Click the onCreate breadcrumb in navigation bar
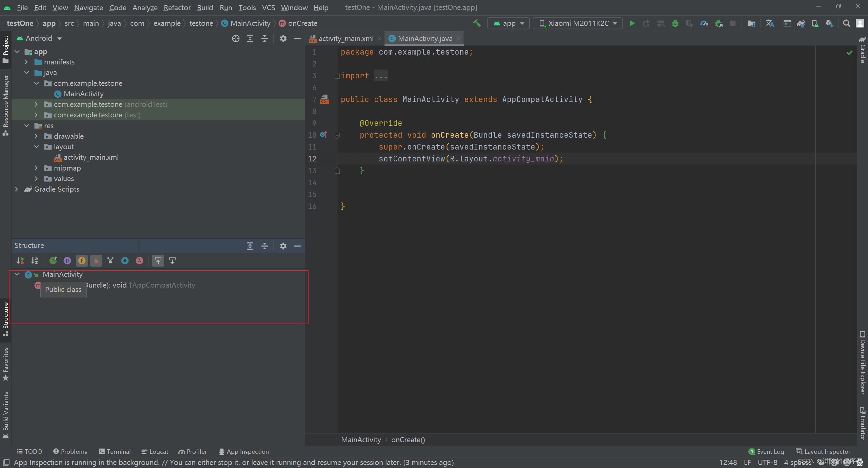The image size is (868, 468). click(x=298, y=23)
